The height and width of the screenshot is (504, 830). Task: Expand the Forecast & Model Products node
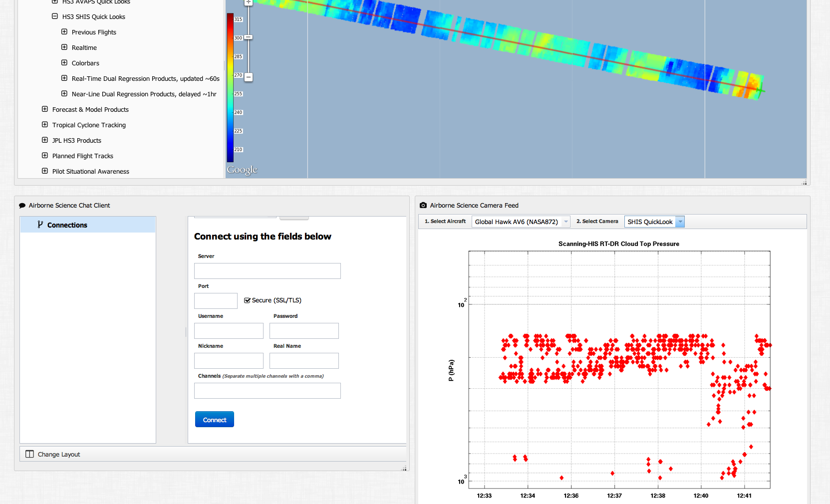click(45, 109)
